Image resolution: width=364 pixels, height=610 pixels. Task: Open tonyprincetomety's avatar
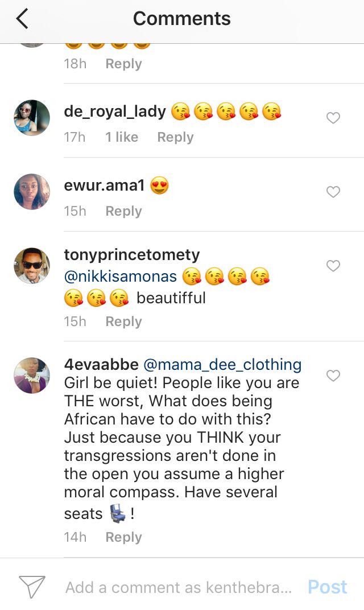pyautogui.click(x=32, y=266)
